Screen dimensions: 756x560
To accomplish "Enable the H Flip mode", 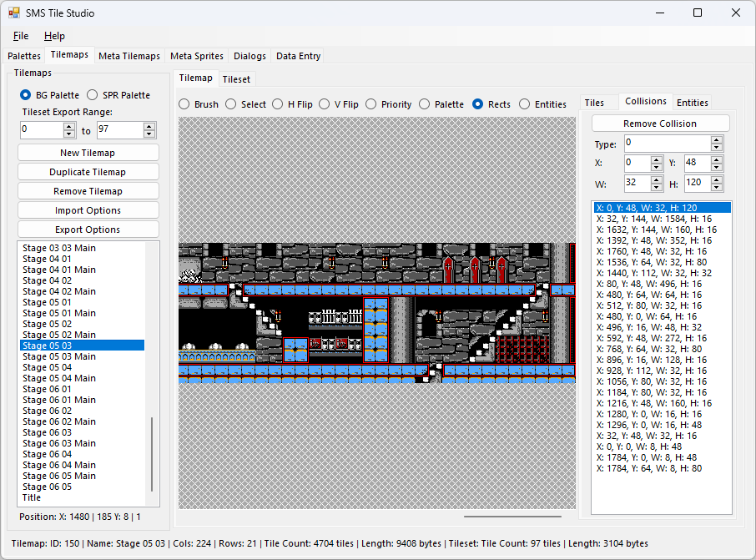I will (x=278, y=104).
